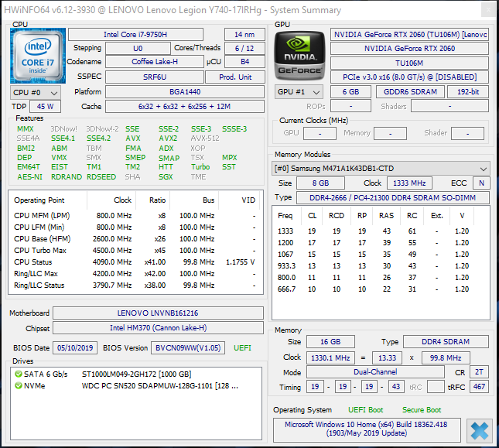Click the memory module Size 8 GB field
This screenshot has height=448, width=499.
[320, 183]
